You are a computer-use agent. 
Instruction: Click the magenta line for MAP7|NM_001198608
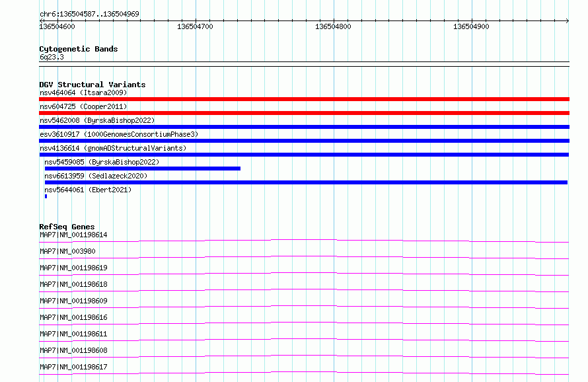(x=304, y=356)
